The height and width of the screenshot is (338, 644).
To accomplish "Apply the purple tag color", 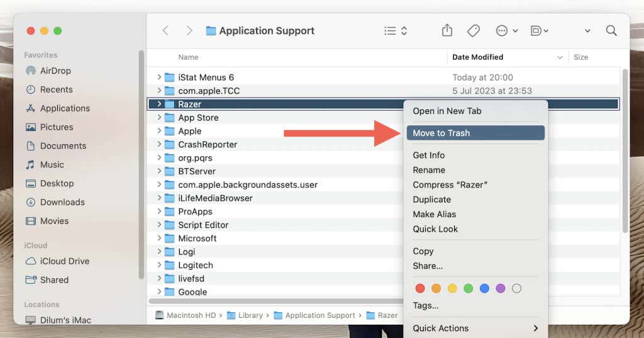I will (500, 288).
